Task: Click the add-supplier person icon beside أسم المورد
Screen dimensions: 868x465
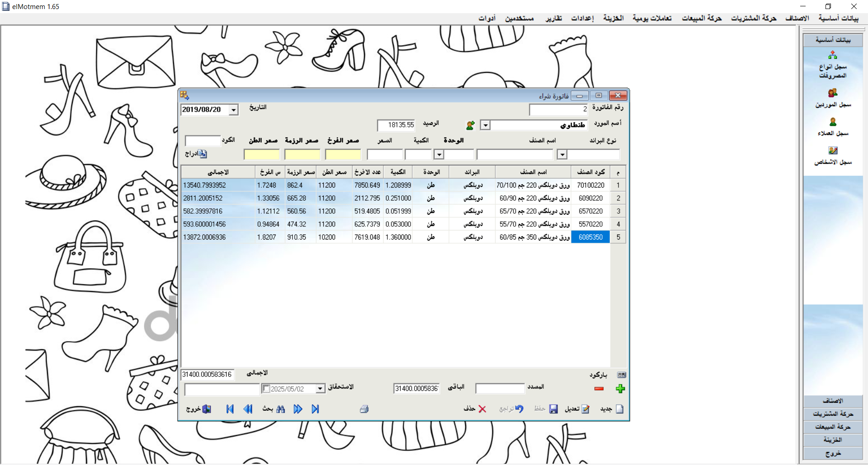Action: (471, 125)
